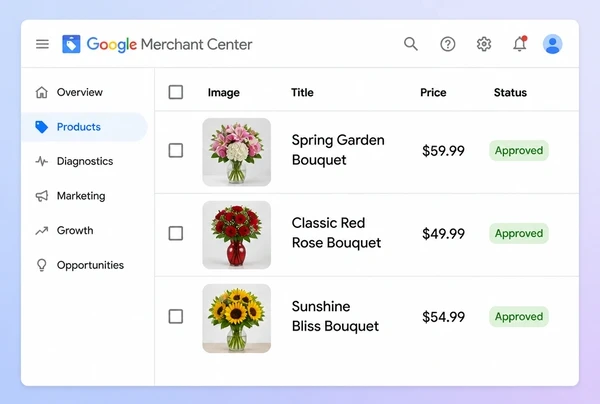Click the Sunshine Bliss Bouquet title
This screenshot has width=600, height=404.
[x=335, y=316]
